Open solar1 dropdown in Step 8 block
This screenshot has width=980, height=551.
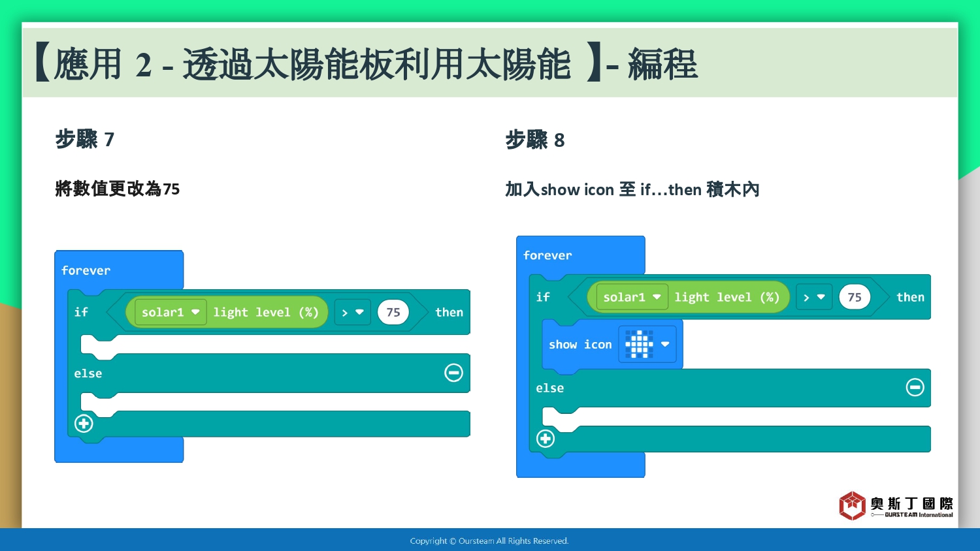632,297
